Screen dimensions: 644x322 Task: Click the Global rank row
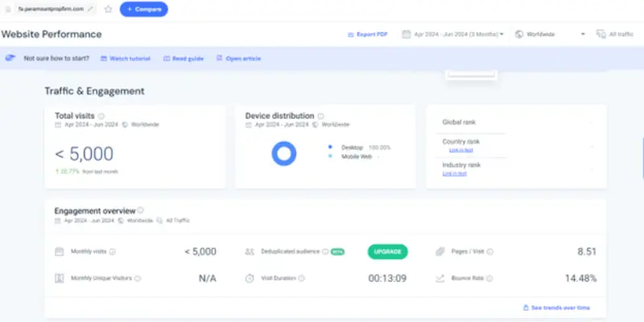517,122
